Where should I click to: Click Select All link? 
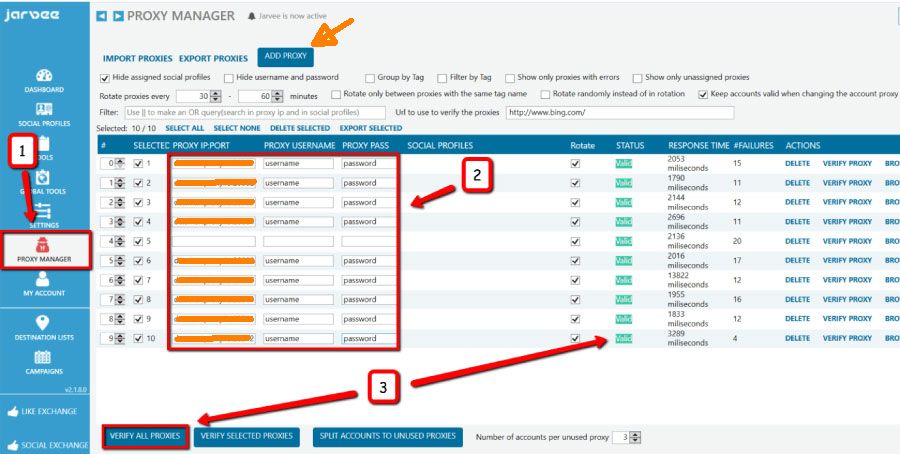tap(185, 128)
